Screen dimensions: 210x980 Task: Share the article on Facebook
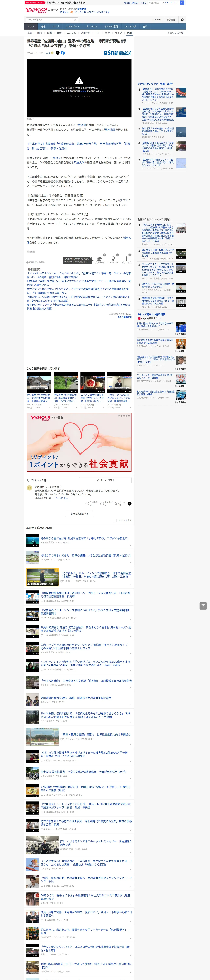click(x=63, y=53)
